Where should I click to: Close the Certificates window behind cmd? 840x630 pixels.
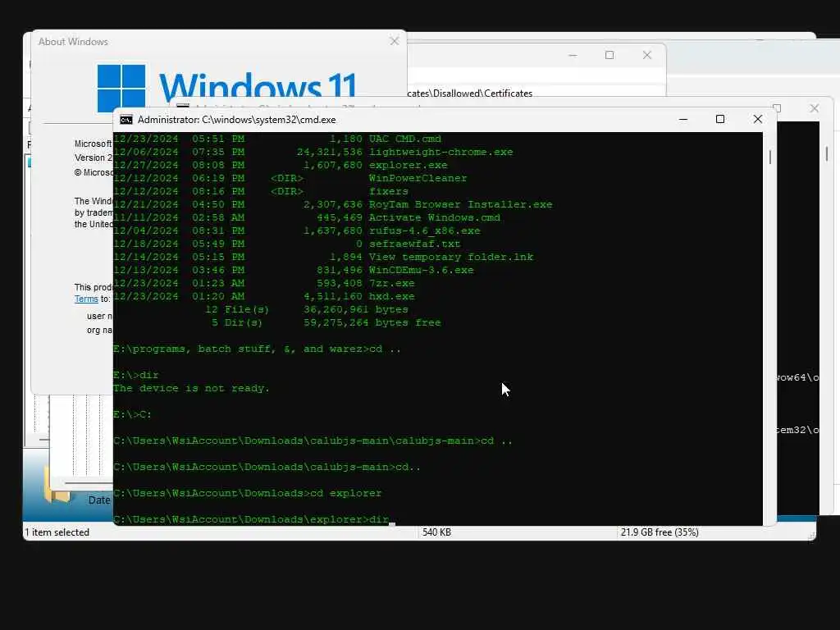(646, 55)
